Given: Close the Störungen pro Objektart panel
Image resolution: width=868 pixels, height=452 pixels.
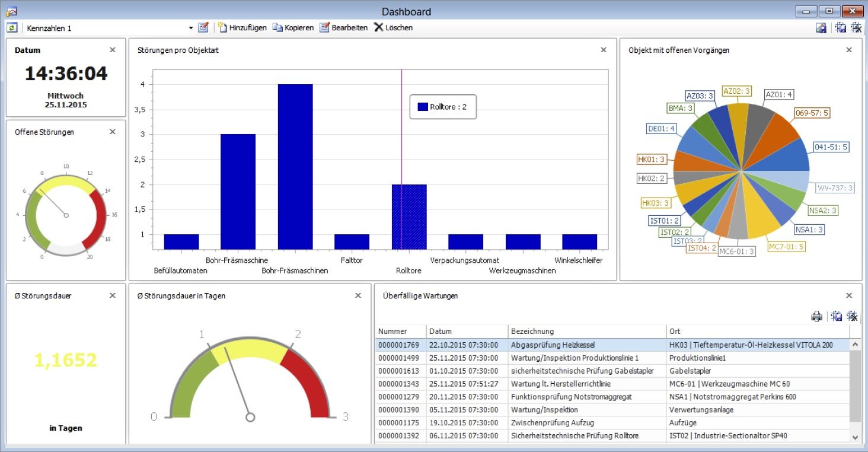Looking at the screenshot, I should [604, 50].
